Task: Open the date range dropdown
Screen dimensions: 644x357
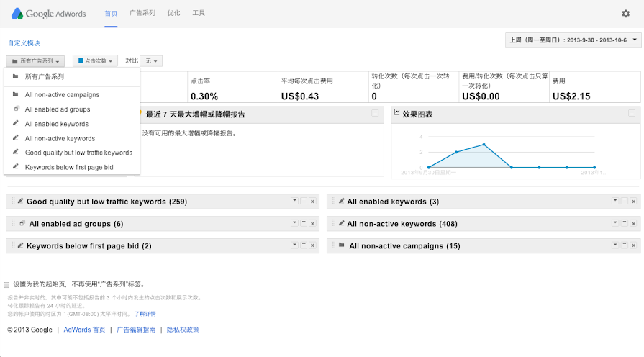Action: 573,41
